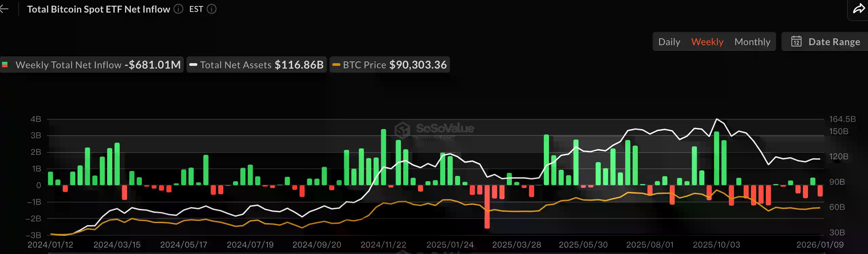
Task: Click the 2025/08/01 x-axis date label
Action: 650,244
